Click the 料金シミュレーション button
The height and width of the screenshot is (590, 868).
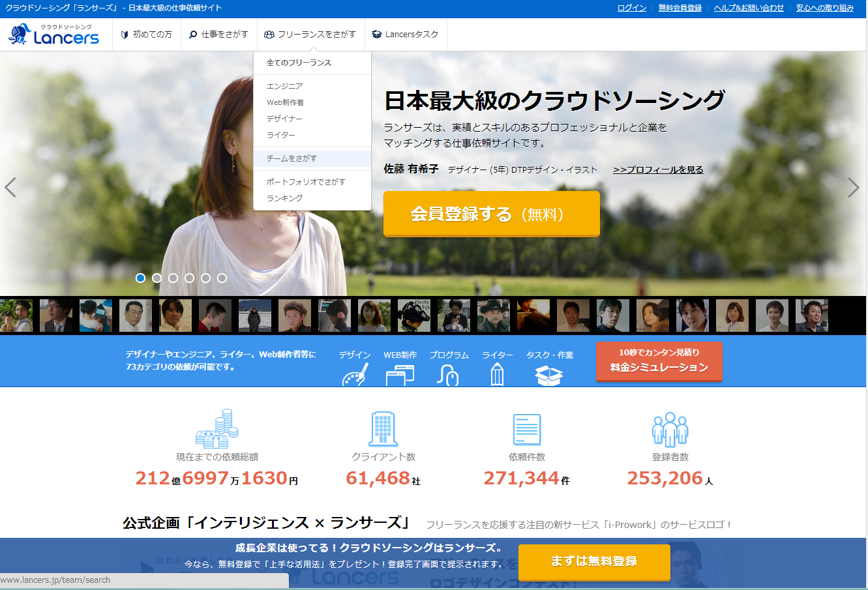pos(659,361)
